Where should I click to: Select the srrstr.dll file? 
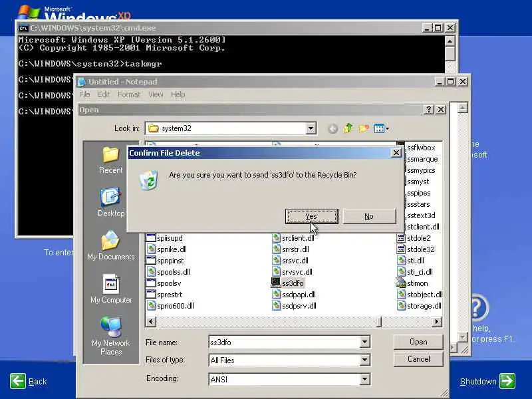(x=291, y=249)
